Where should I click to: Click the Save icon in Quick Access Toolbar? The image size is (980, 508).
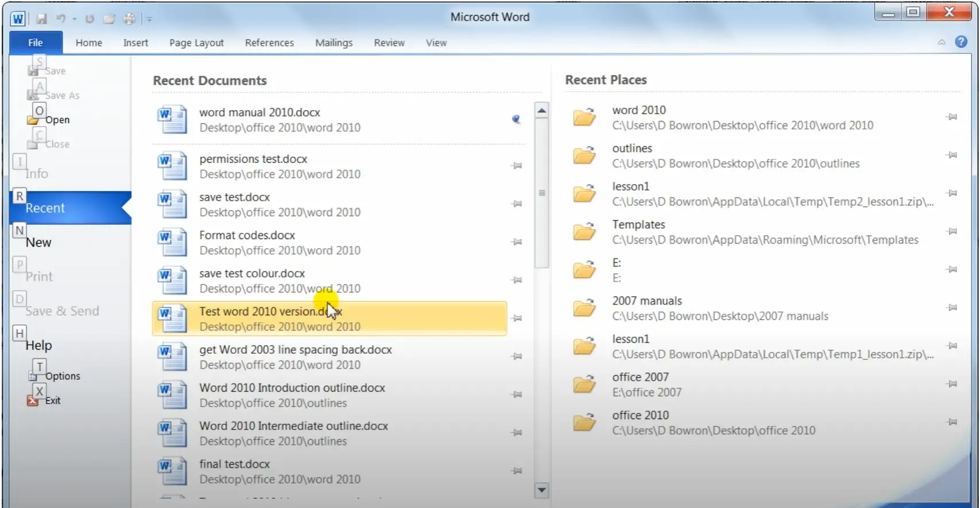pos(41,18)
